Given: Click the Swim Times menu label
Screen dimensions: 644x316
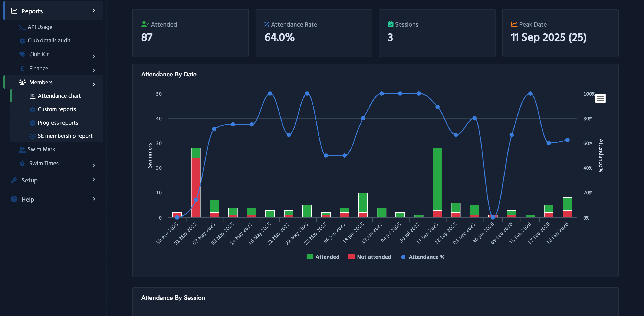Looking at the screenshot, I should (44, 163).
